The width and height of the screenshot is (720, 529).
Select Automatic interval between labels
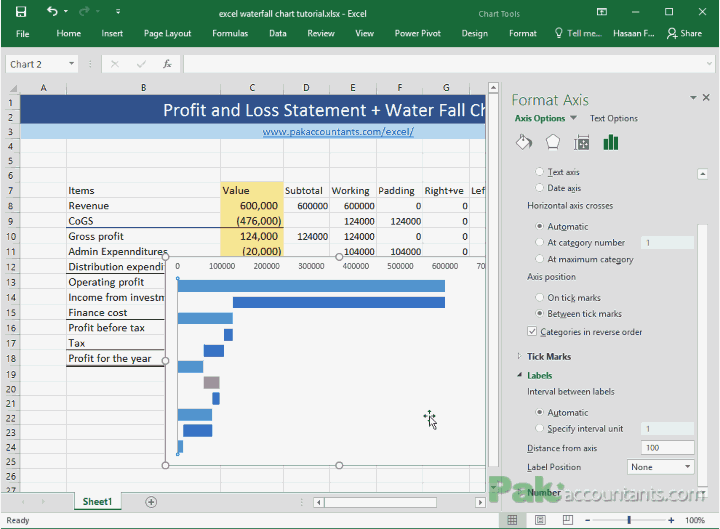[x=540, y=412]
